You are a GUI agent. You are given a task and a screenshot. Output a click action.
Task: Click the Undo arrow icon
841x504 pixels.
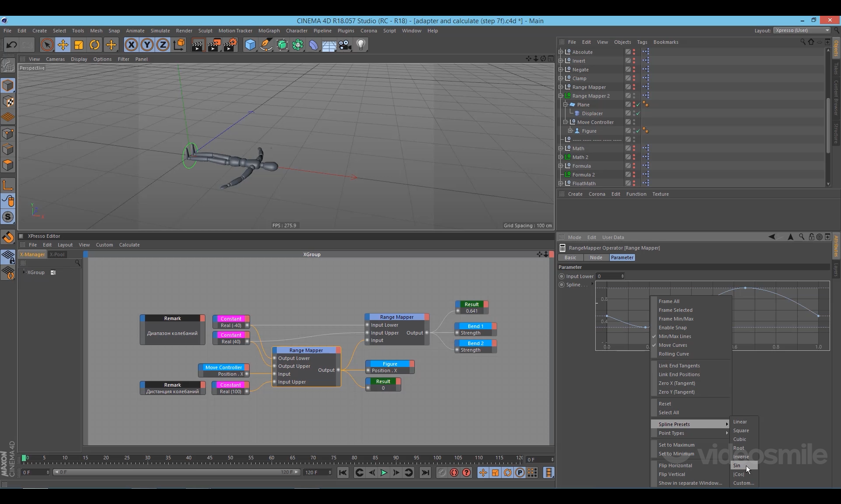[x=12, y=45]
